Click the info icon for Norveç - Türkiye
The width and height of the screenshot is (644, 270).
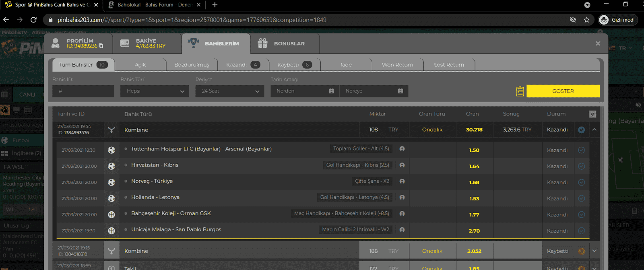[x=402, y=181]
